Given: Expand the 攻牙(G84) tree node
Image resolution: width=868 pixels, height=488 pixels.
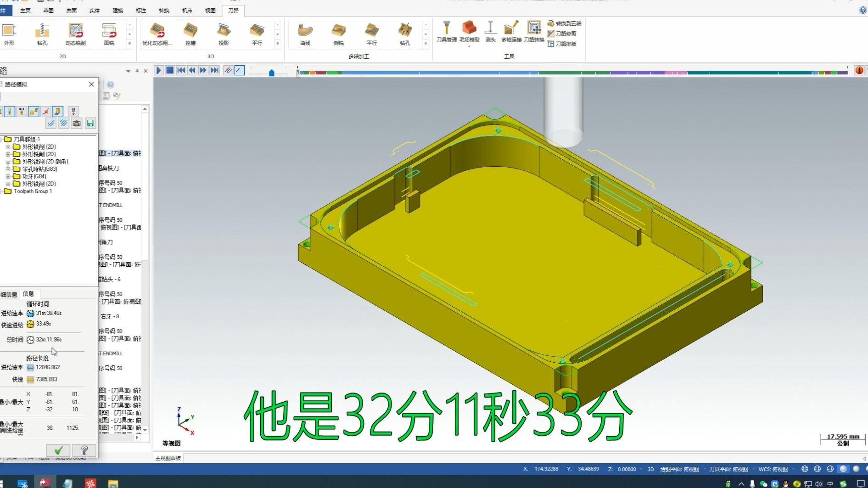Looking at the screenshot, I should coord(8,176).
